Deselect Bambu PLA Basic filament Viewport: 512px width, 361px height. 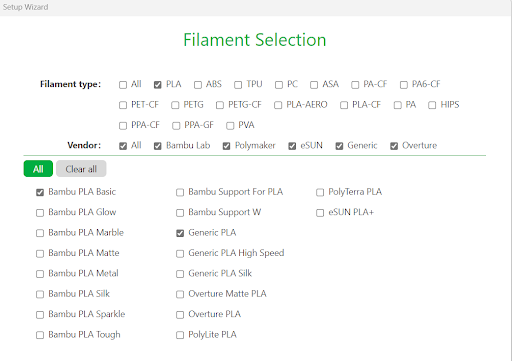pos(40,192)
